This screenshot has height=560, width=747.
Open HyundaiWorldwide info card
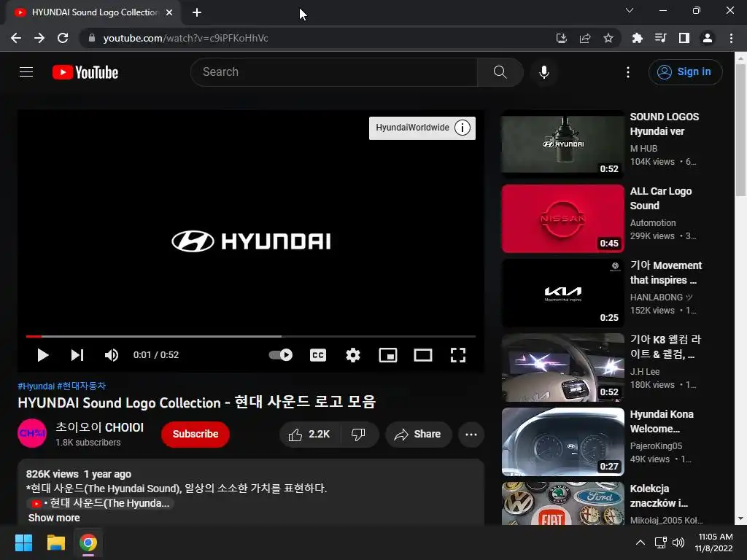(422, 128)
